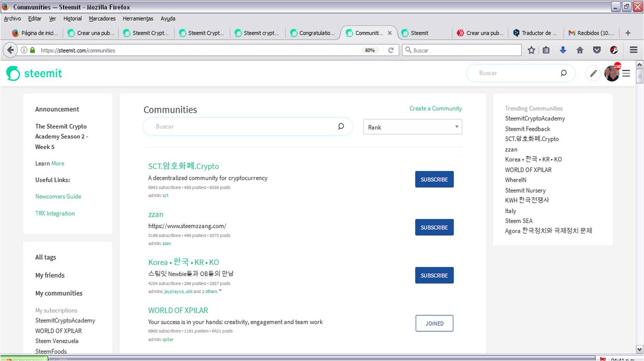This screenshot has height=361, width=644.
Task: Open the Firefox downloads arrow icon
Action: [563, 50]
